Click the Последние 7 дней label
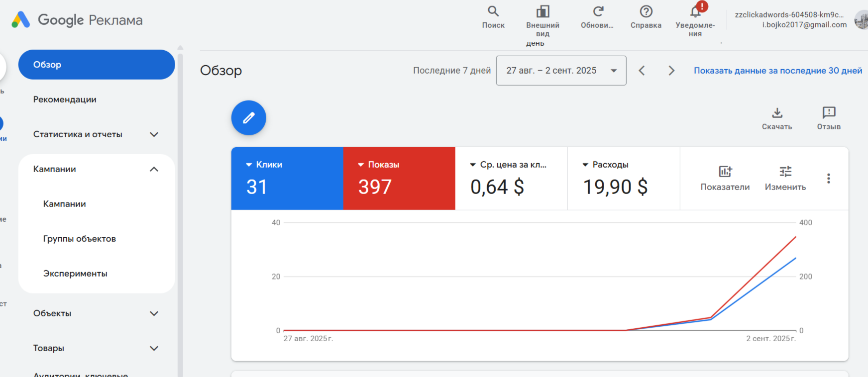 452,71
